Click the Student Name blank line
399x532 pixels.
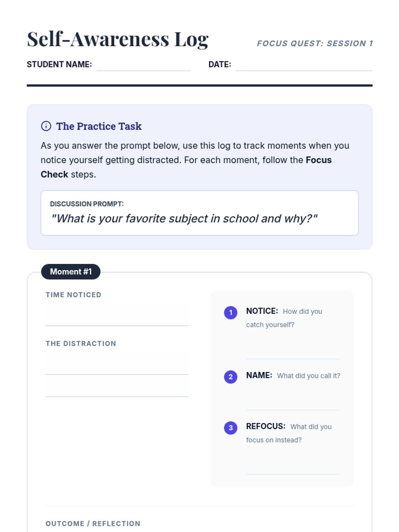(144, 65)
